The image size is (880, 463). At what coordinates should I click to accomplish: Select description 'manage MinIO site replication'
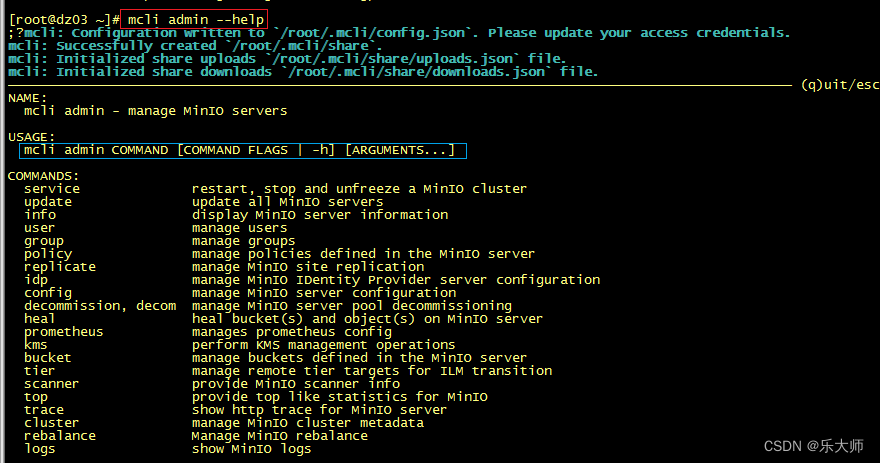[x=308, y=267]
